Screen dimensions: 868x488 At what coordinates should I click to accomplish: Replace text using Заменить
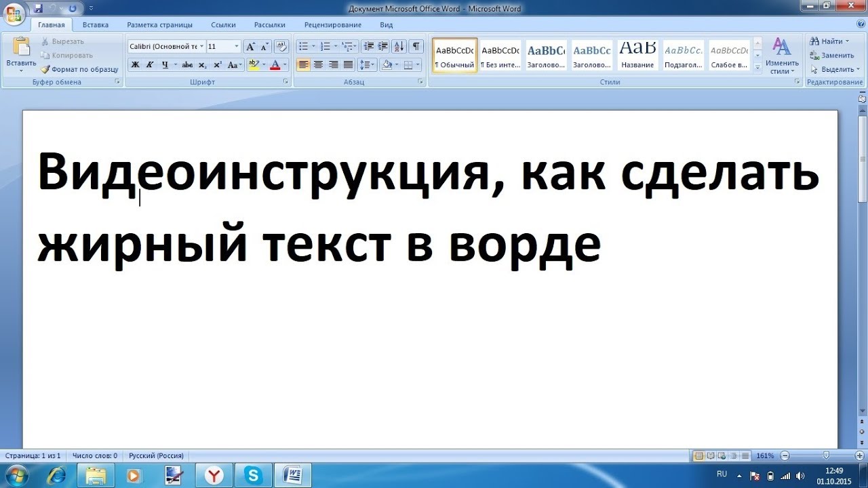832,56
